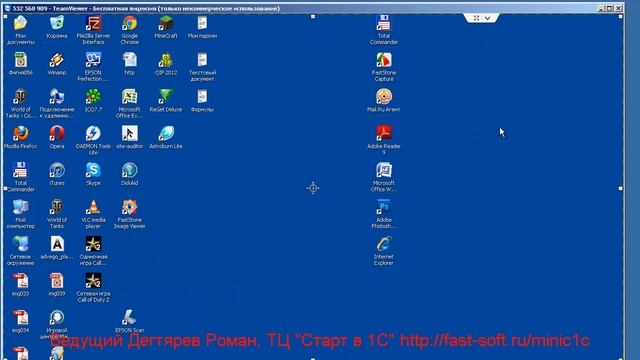Viewport: 640px width, 360px height.
Task: Open the Мой компьютер icon
Action: (20, 207)
